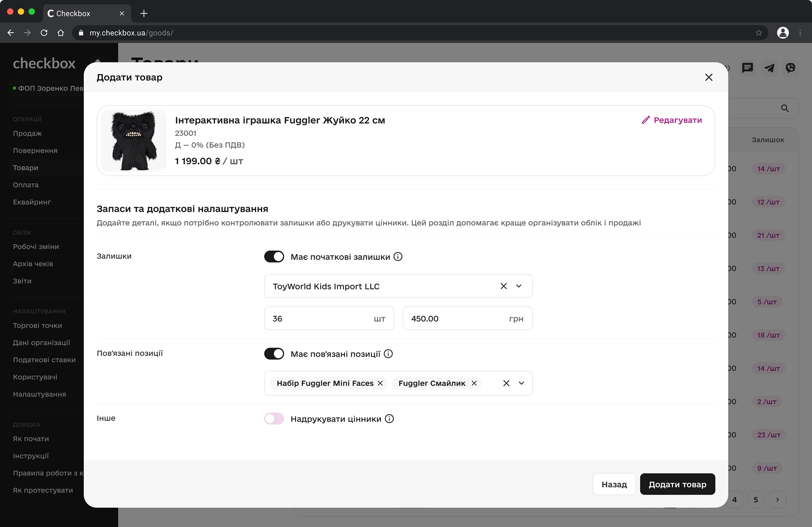
Task: Clear all linked positions
Action: [506, 383]
